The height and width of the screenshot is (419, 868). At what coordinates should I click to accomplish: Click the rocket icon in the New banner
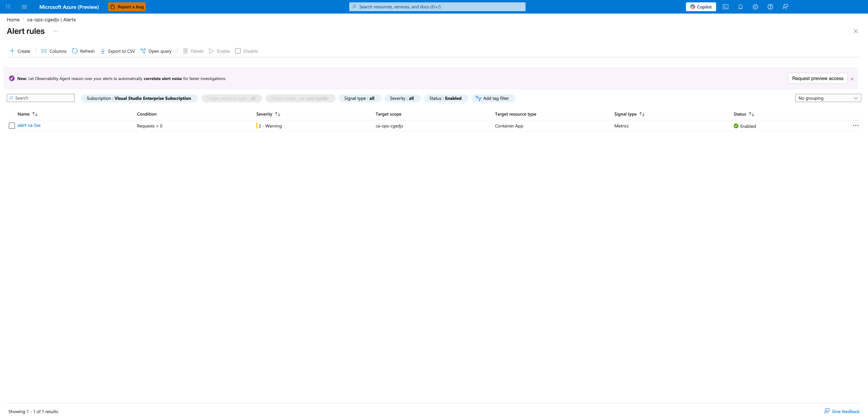[12, 78]
